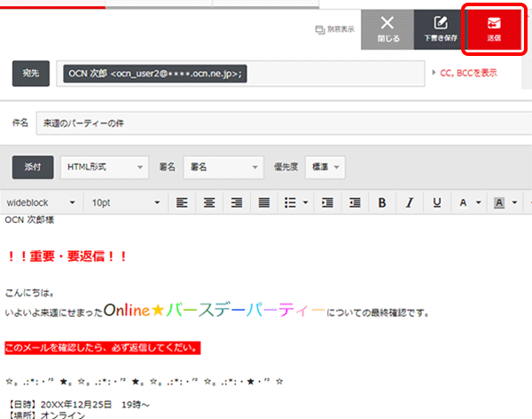
Task: Toggle bold formatting
Action: click(x=382, y=202)
